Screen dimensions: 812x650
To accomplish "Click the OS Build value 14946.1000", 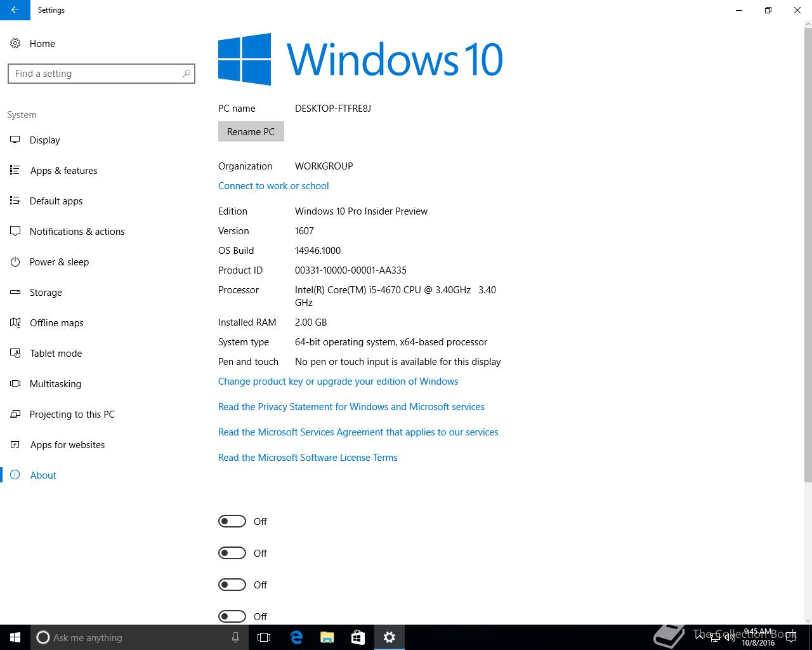I will coord(318,250).
